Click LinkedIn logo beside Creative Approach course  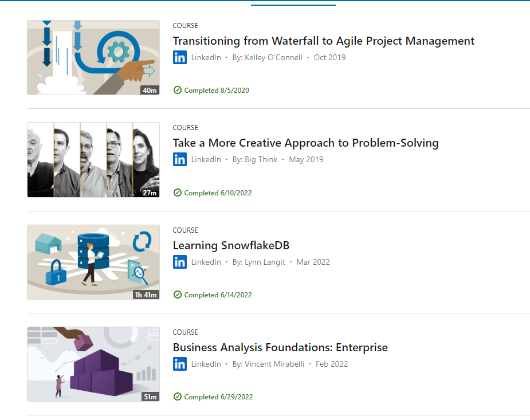tap(180, 159)
